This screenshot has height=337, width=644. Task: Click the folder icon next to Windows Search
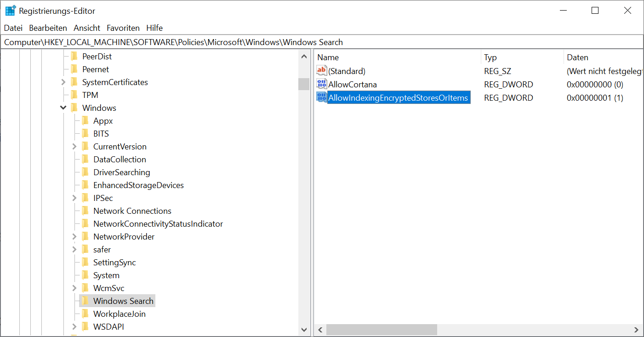pyautogui.click(x=85, y=301)
